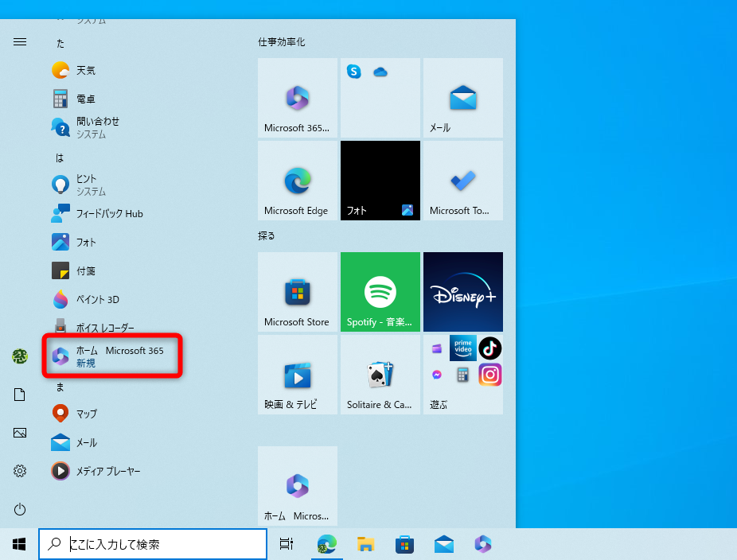The height and width of the screenshot is (560, 737).
Task: Click the user account avatar in the sidebar
Action: coord(20,356)
